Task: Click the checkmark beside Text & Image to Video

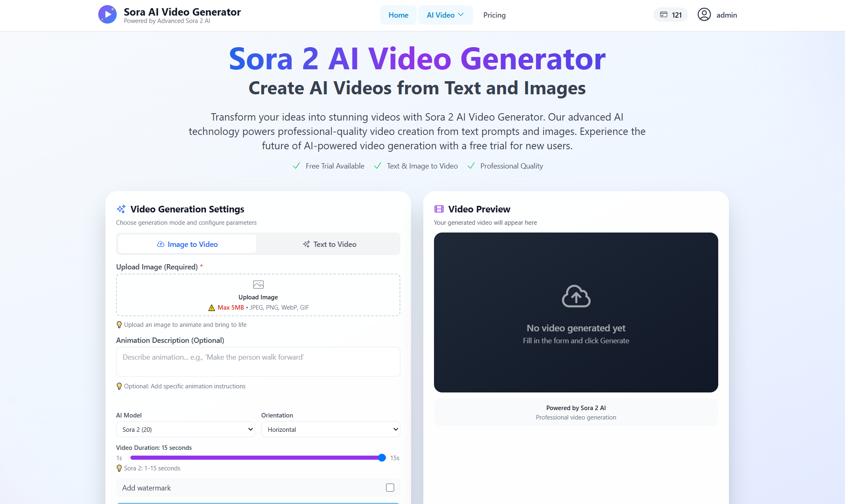Action: click(x=377, y=166)
